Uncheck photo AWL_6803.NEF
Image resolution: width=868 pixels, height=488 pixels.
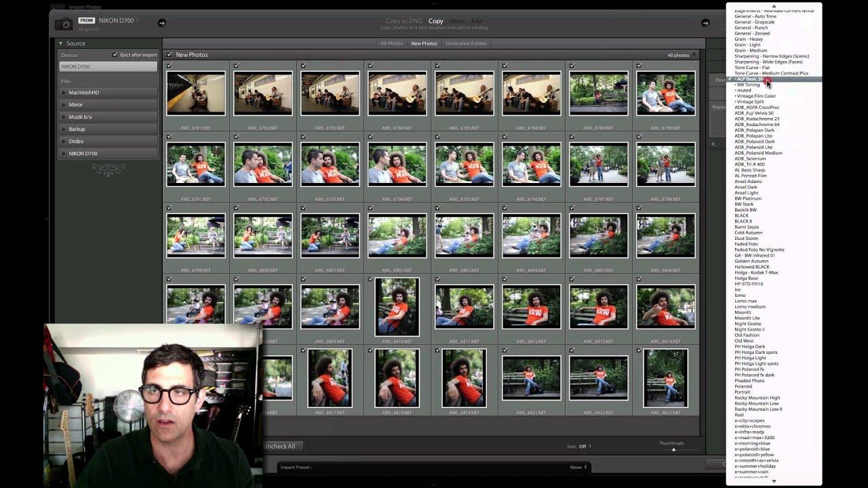tap(437, 208)
